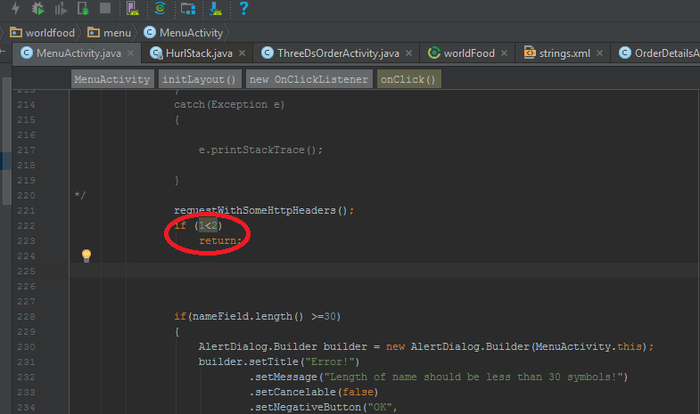Click the yellow lightbulb intention icon
Screen dimensions: 700x414
(x=86, y=256)
